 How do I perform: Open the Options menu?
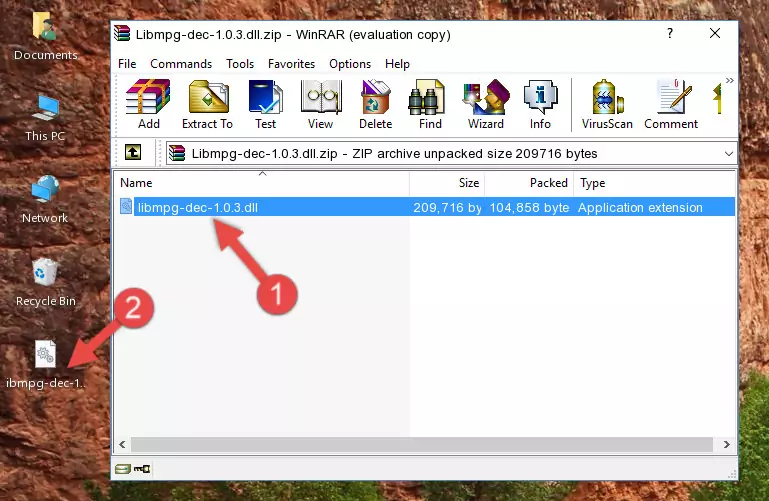coord(350,64)
